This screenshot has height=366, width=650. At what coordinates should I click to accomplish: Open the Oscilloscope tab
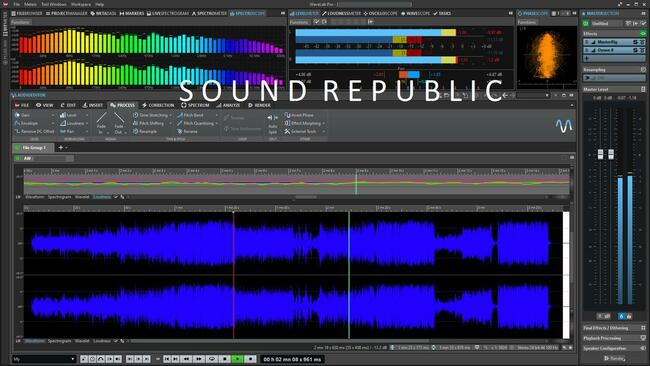click(x=381, y=13)
